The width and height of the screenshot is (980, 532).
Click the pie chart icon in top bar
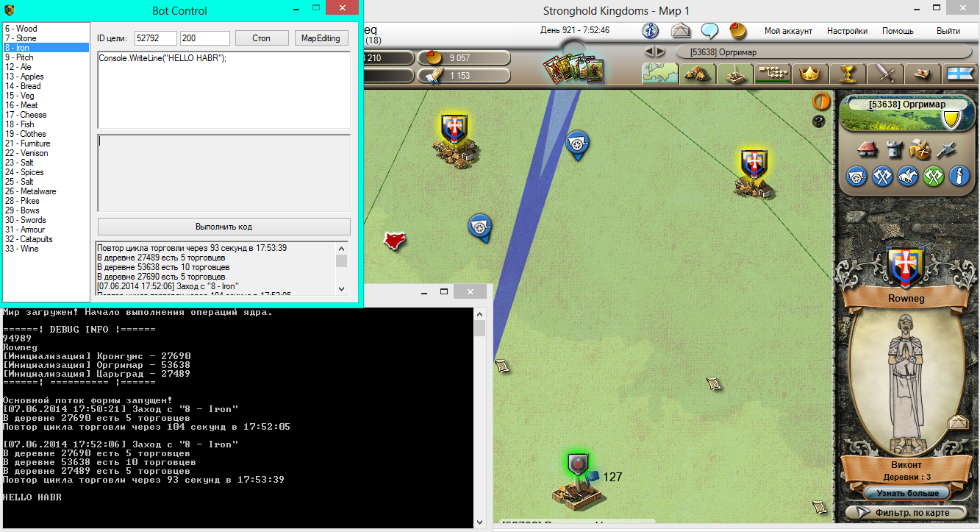tap(737, 31)
